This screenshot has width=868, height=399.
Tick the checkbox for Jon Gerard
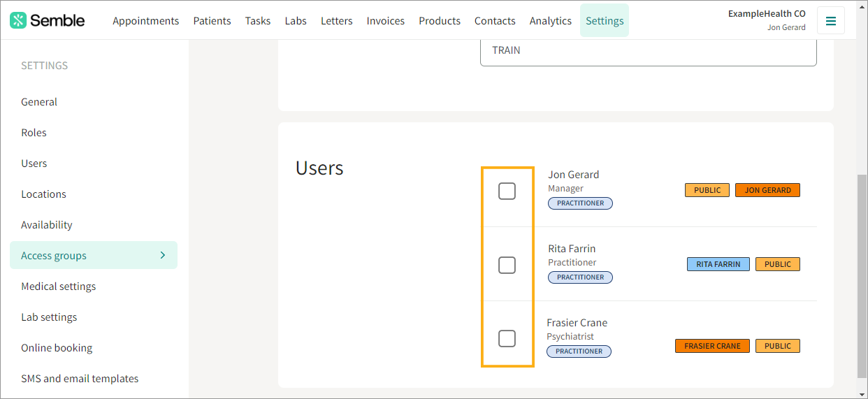pyautogui.click(x=507, y=191)
